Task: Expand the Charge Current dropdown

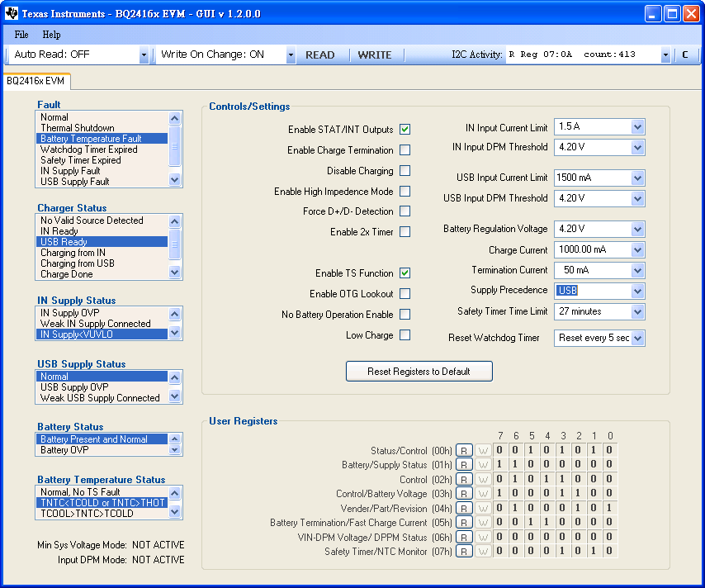Action: (637, 249)
